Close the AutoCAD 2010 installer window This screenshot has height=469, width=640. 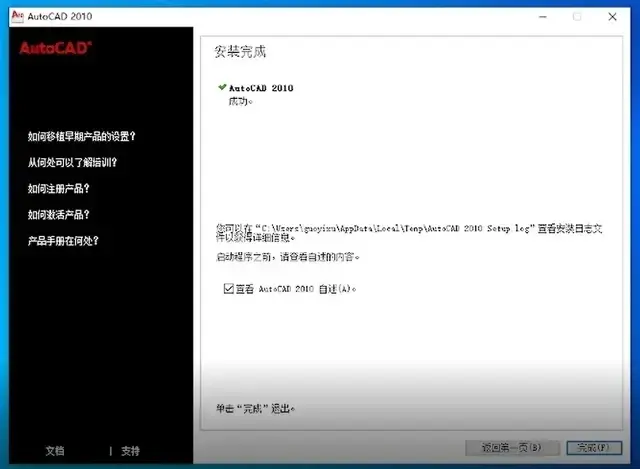[x=612, y=17]
